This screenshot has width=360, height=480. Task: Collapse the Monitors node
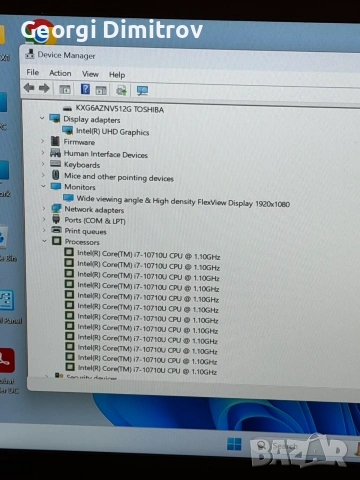(43, 186)
